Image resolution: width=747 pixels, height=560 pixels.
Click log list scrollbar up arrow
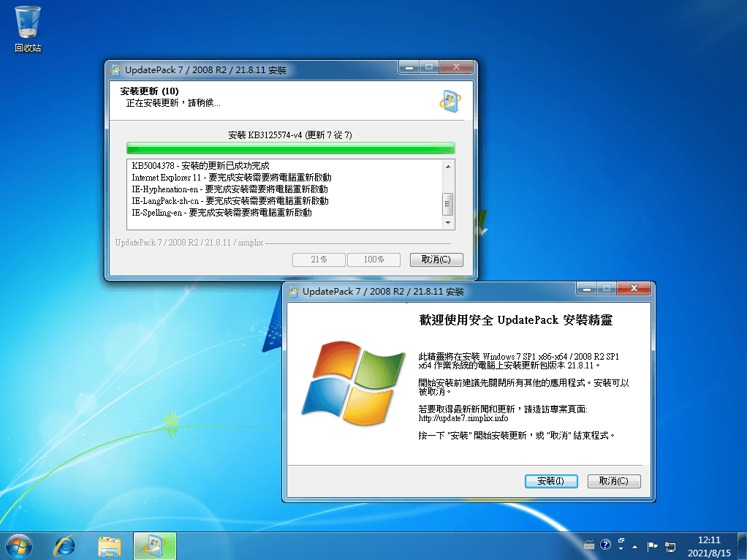coord(448,167)
